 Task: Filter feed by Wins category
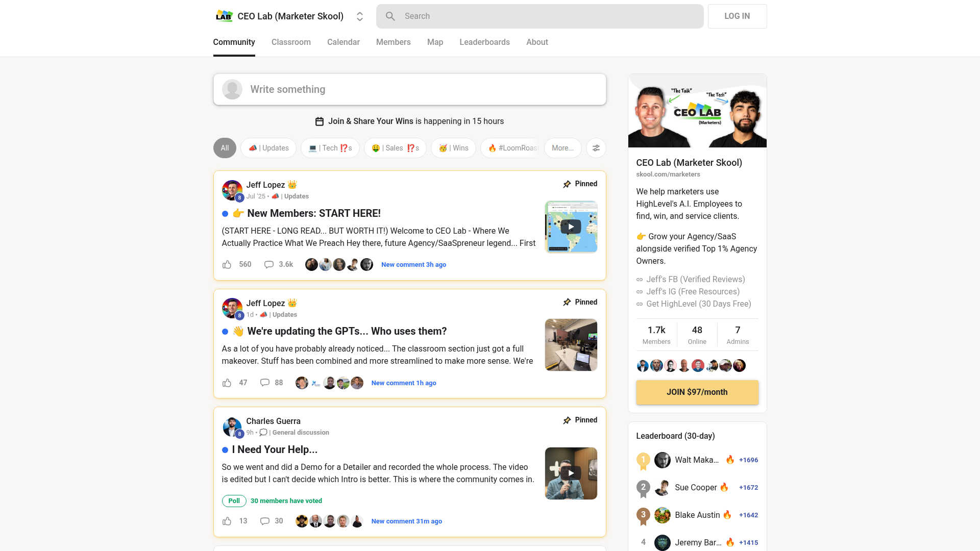click(x=453, y=148)
